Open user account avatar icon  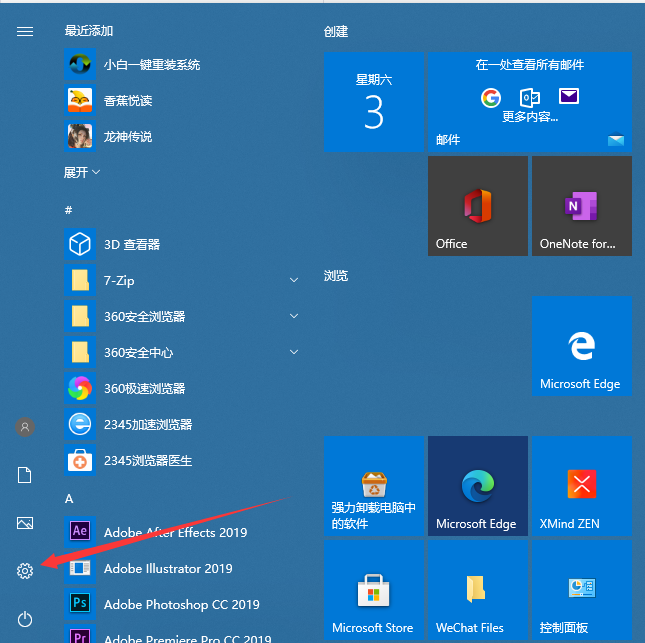point(25,427)
